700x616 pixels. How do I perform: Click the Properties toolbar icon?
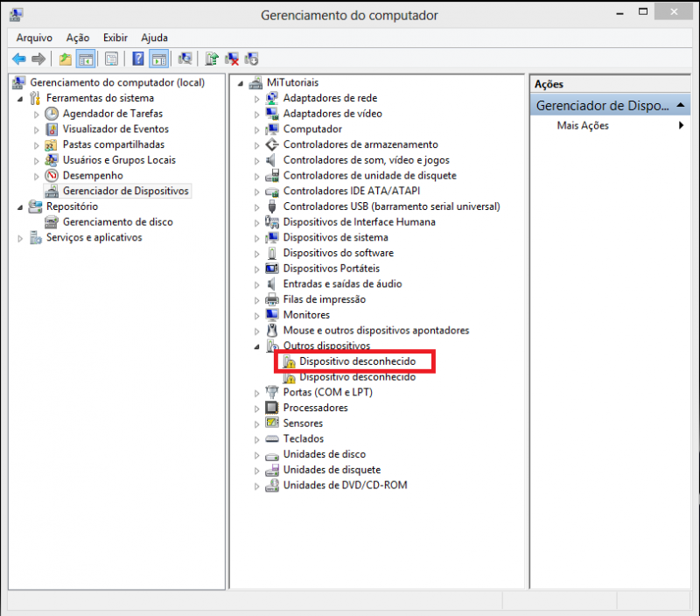click(111, 59)
